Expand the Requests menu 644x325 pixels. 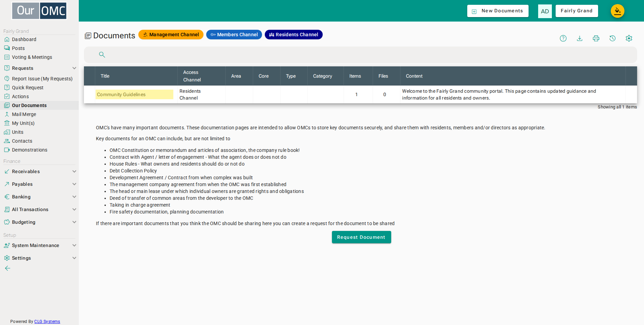(39, 68)
